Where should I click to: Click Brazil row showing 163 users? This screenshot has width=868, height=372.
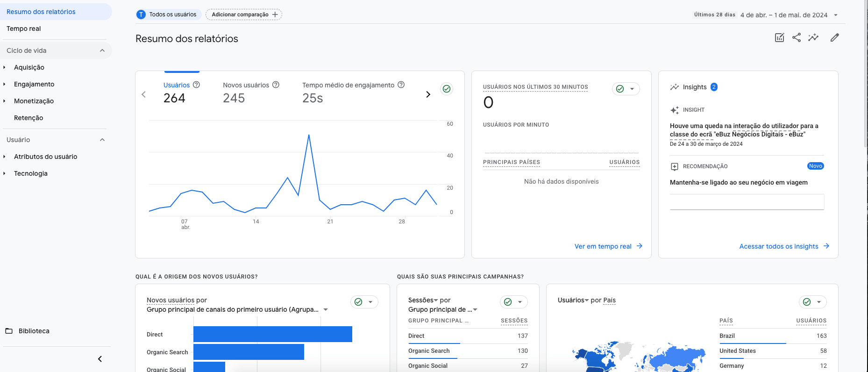[773, 336]
